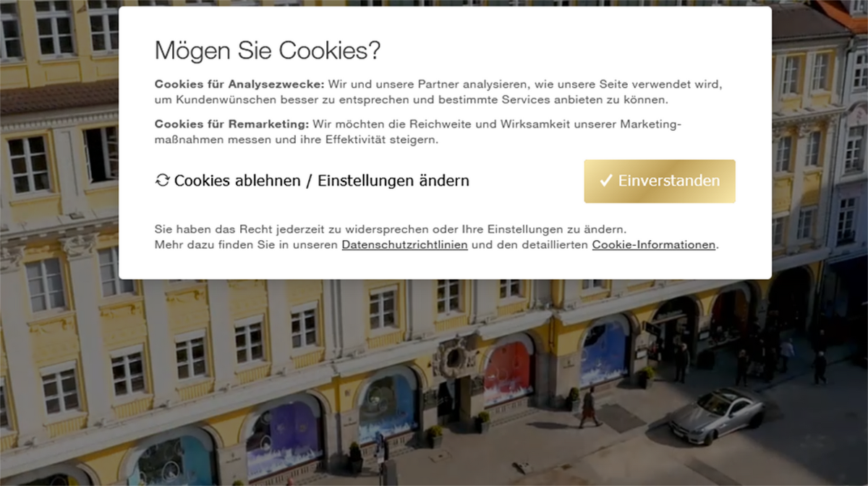This screenshot has width=868, height=486.
Task: Click the blue arched window right of red one
Action: [x=605, y=353]
